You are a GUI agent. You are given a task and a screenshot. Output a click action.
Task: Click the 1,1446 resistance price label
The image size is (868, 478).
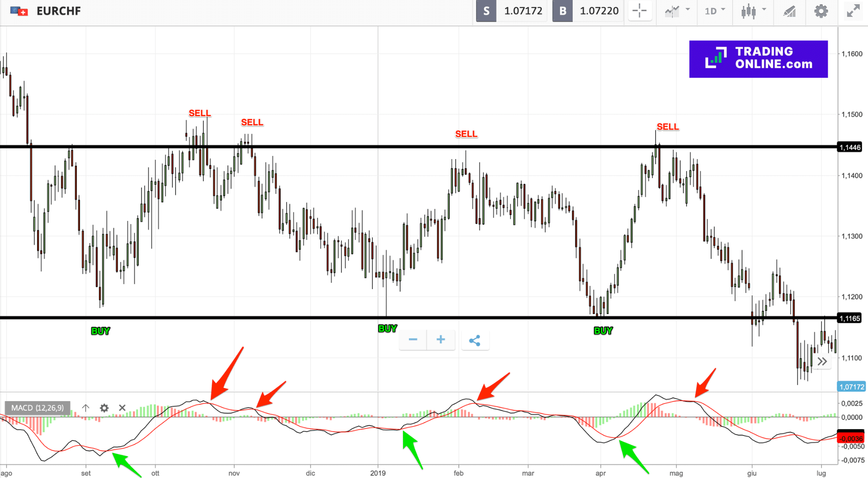849,147
